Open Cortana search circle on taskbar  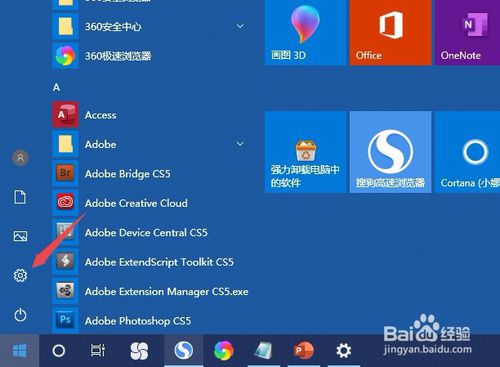[x=59, y=351]
